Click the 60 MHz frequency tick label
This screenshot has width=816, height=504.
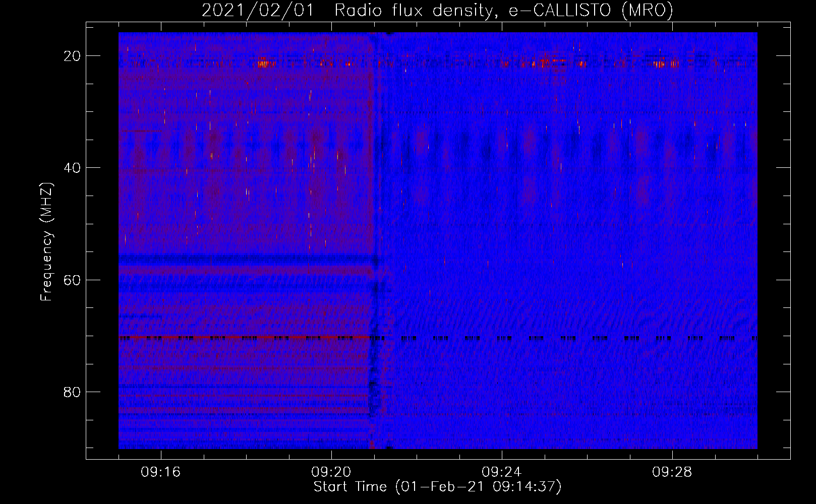pyautogui.click(x=72, y=280)
